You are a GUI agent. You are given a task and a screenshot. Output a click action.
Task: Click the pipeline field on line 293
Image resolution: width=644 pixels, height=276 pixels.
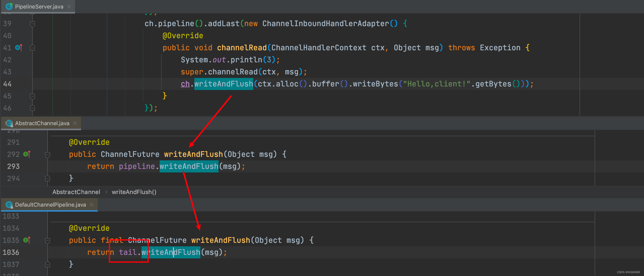coord(137,166)
